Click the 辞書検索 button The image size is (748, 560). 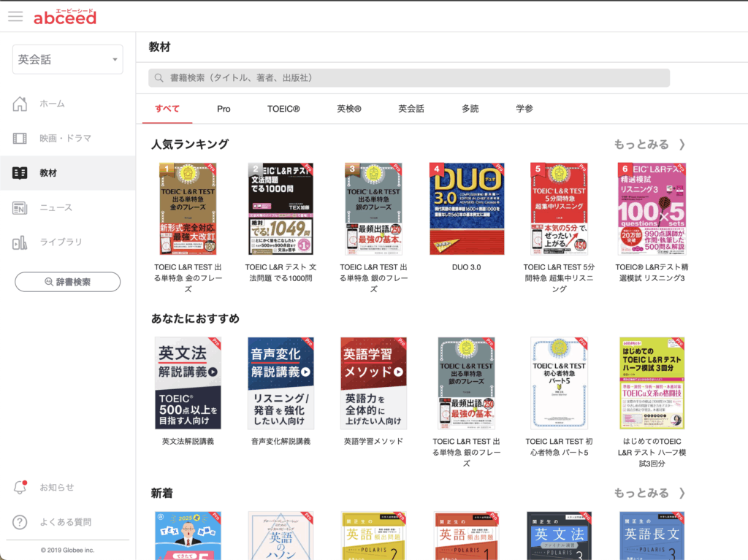point(67,282)
